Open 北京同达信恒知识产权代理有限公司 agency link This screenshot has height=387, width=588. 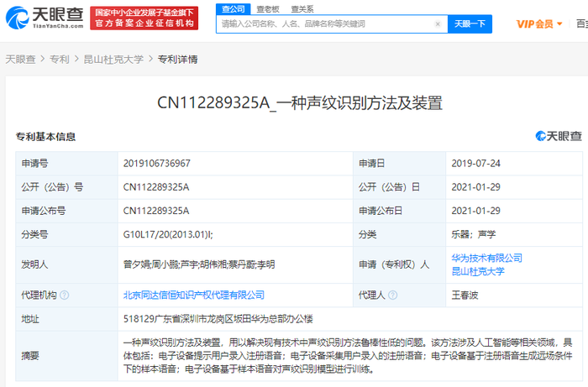point(193,295)
